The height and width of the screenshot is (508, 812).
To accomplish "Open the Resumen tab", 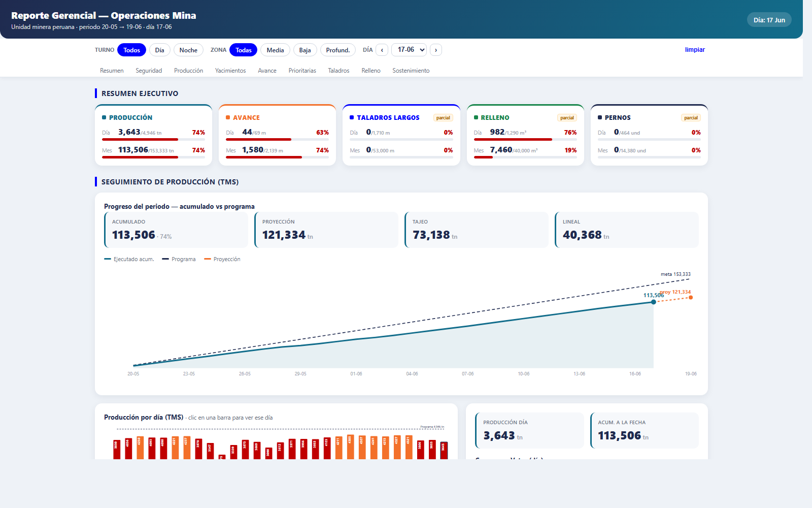I will (x=112, y=71).
